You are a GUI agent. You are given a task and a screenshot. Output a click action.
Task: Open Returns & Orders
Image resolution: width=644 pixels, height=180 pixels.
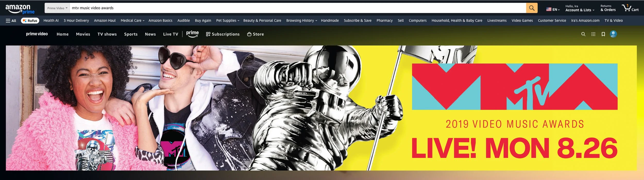coord(608,8)
